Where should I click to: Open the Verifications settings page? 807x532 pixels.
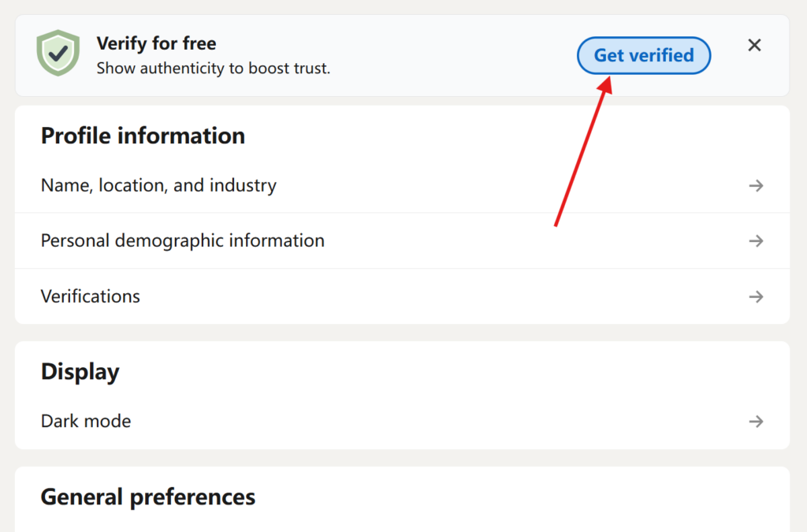click(90, 296)
